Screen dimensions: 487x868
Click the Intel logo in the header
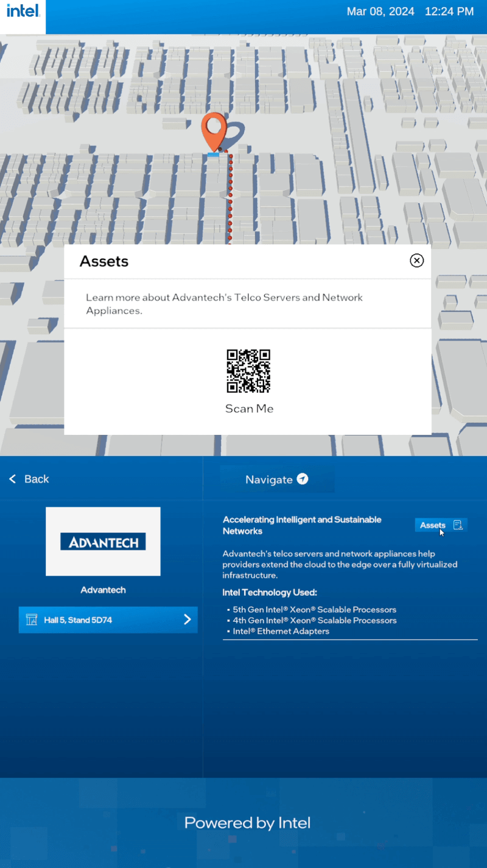point(23,12)
